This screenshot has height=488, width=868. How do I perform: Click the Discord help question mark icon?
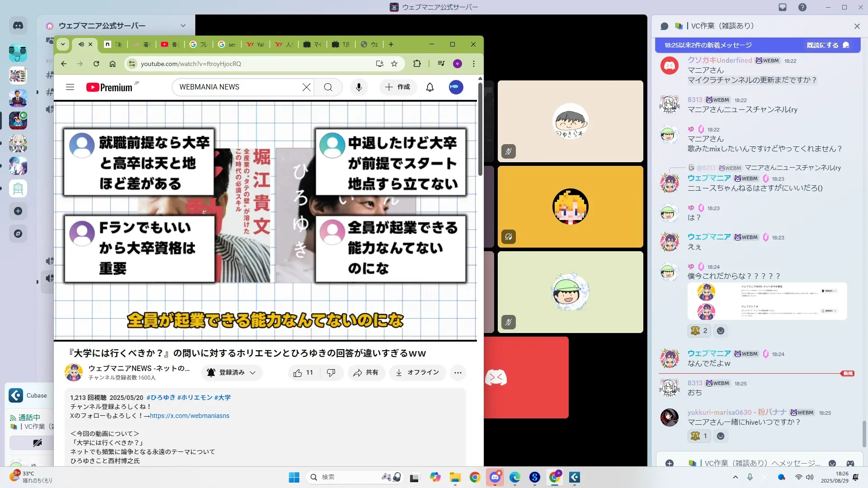coord(802,7)
